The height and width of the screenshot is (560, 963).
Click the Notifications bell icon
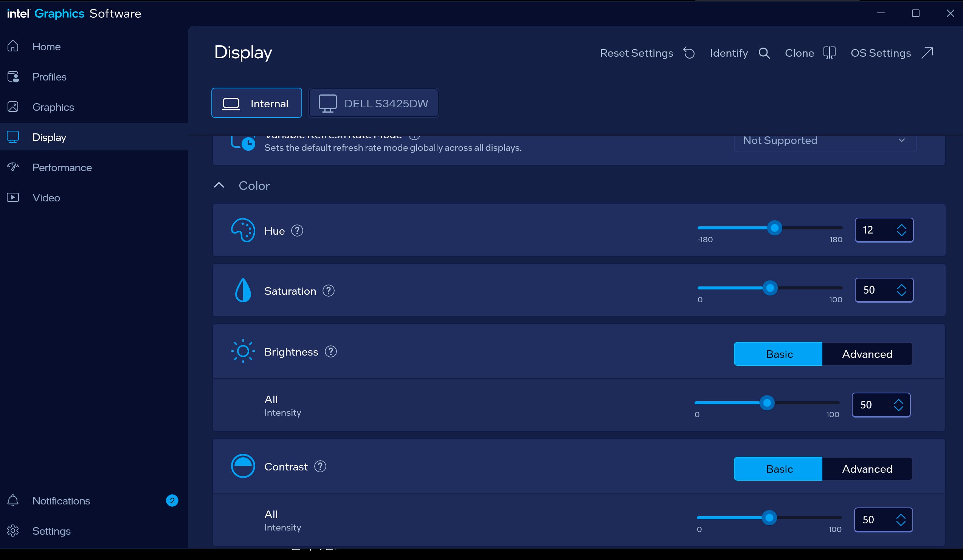coord(13,500)
